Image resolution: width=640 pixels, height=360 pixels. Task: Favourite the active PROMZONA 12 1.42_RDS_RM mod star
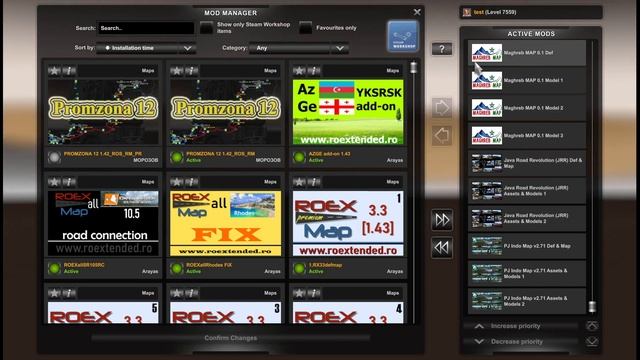click(x=176, y=71)
